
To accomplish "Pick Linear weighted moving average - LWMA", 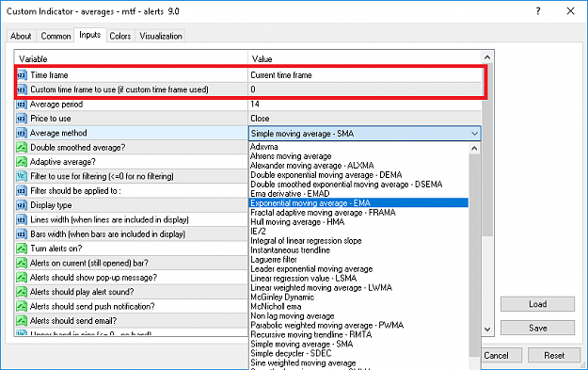I will pos(321,287).
